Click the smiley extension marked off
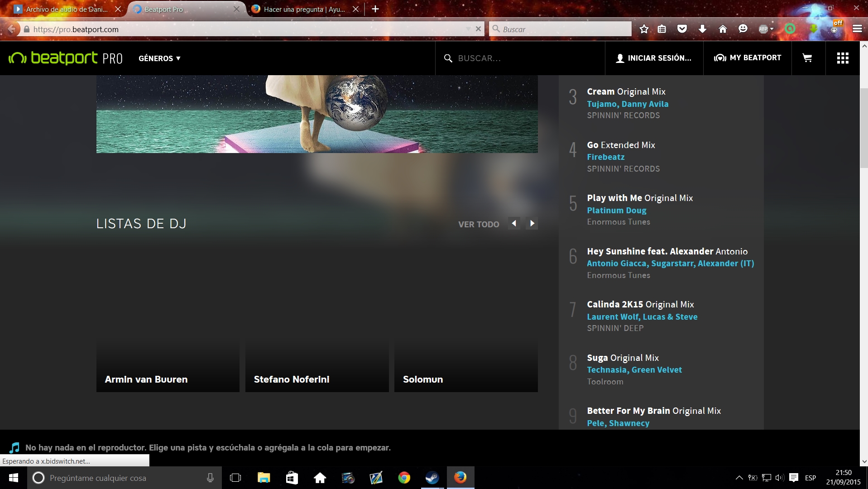 tap(835, 27)
